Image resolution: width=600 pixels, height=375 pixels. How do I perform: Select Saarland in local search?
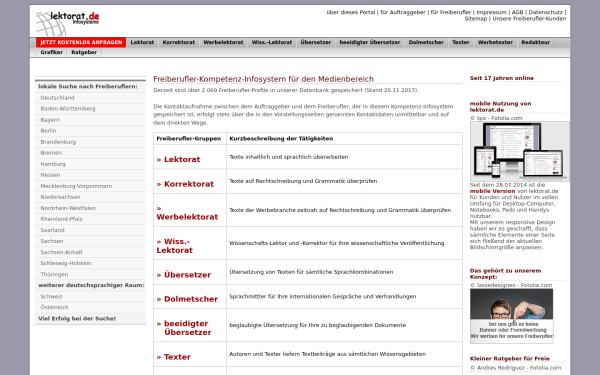click(90, 230)
